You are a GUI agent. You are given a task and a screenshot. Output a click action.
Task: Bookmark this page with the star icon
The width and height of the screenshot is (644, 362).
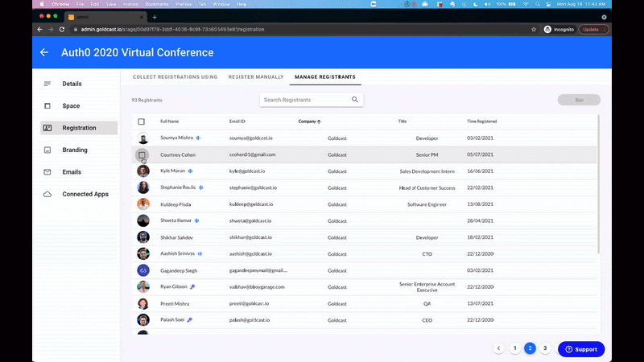(534, 30)
